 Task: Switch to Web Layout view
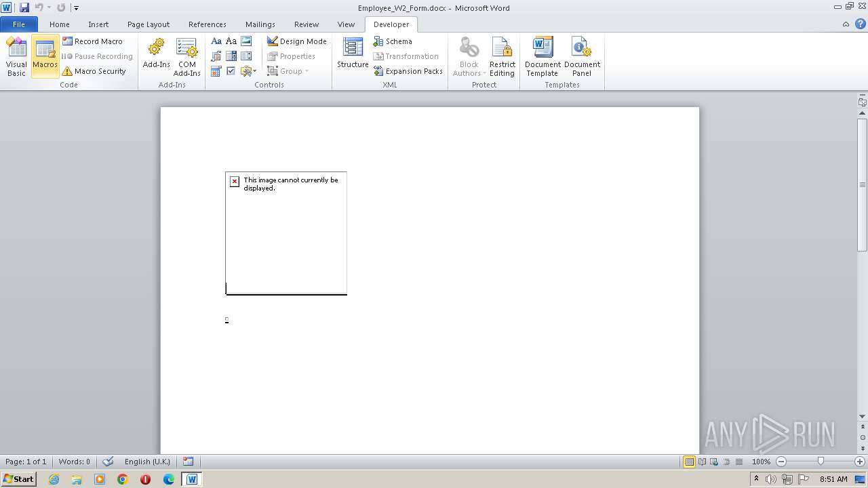click(x=714, y=462)
